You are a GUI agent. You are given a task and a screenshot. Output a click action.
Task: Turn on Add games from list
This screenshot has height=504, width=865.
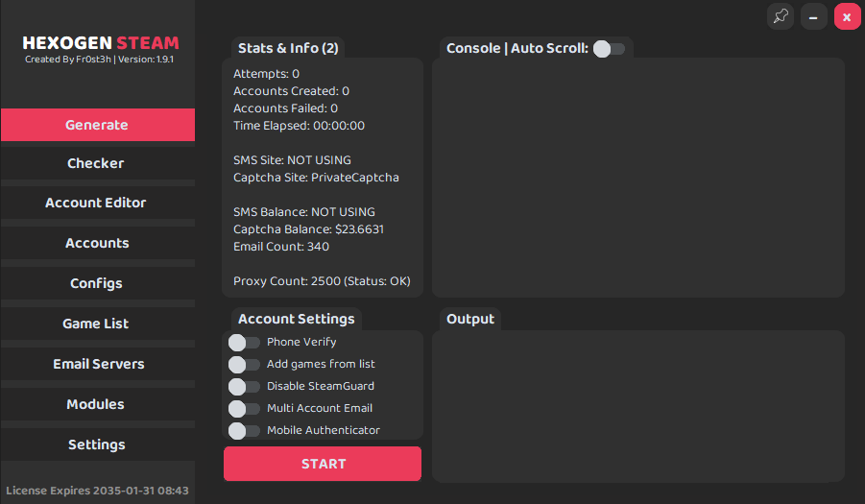(244, 365)
